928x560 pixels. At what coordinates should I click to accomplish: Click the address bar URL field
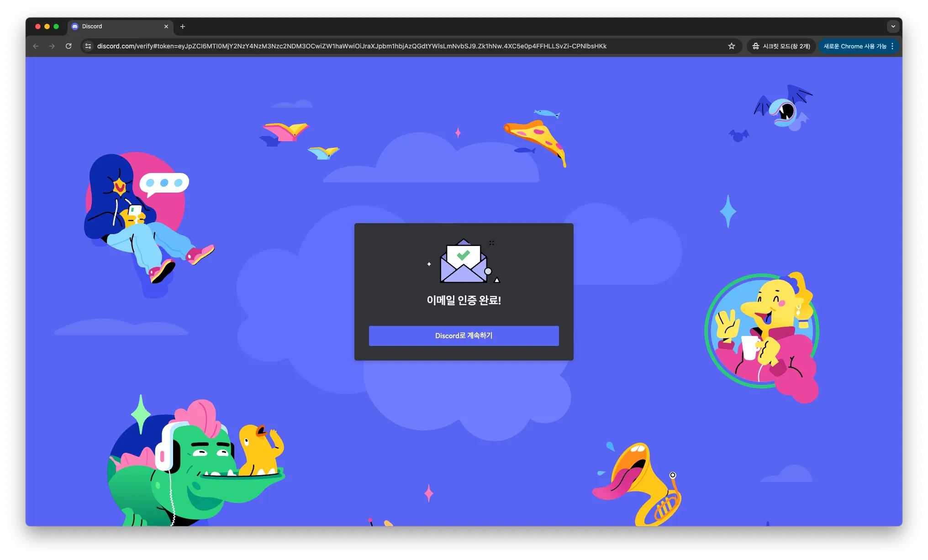tap(352, 46)
